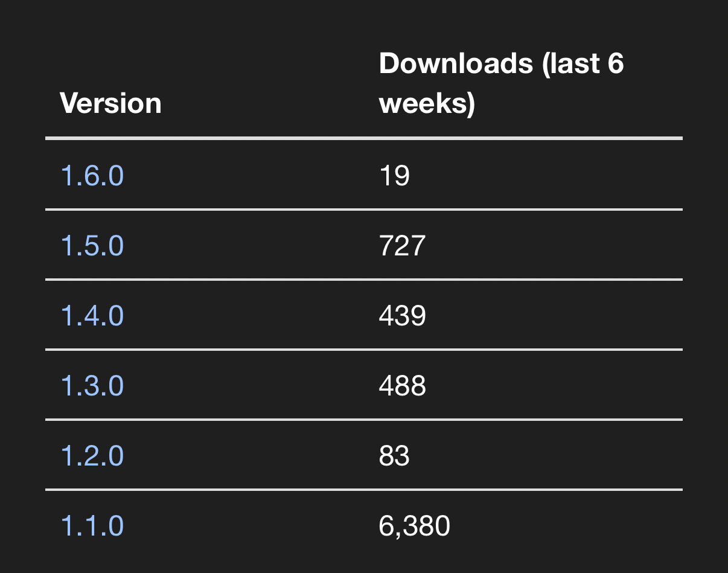Go to version 1.3.0 page
728x573 pixels.
(92, 386)
